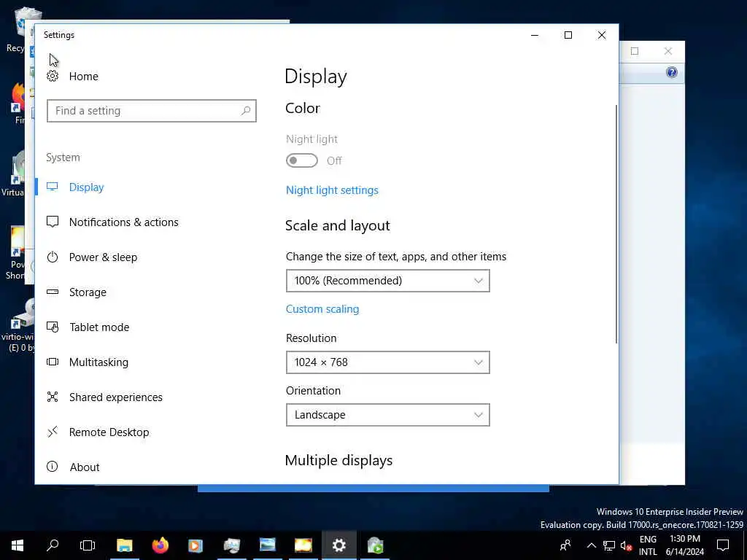Click the magnifier in Find a setting
747x560 pixels.
pyautogui.click(x=246, y=111)
